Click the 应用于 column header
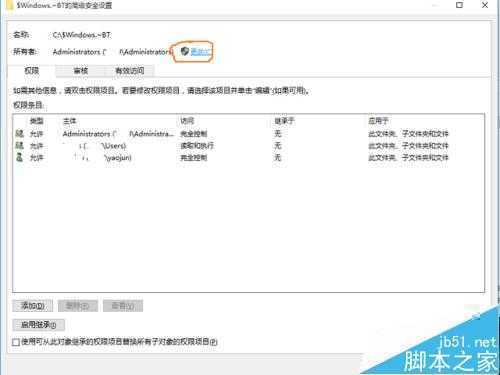Screen dimensions: 500x375 (x=378, y=121)
